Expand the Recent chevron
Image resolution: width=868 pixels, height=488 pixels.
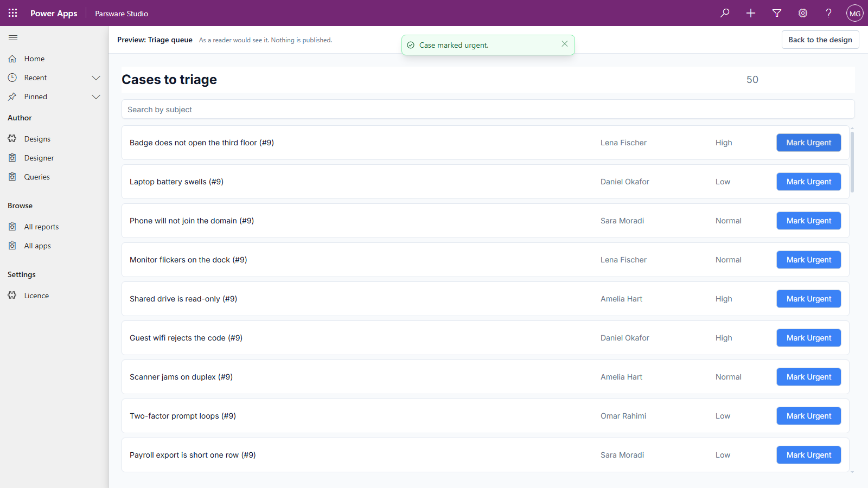coord(96,78)
